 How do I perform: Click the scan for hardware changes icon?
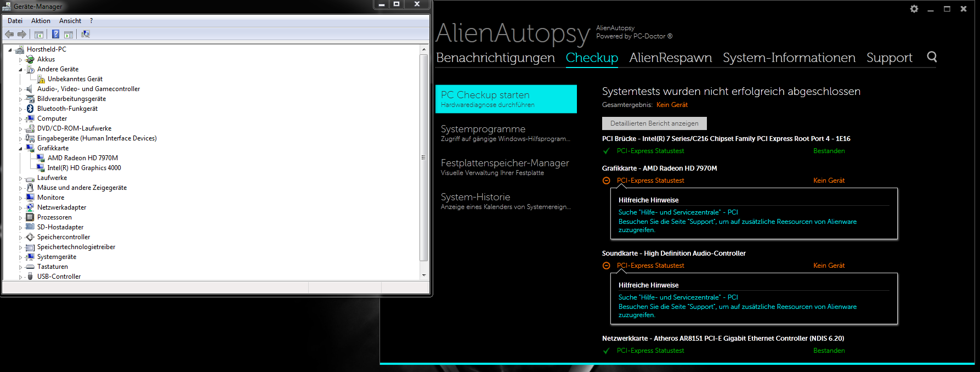coord(86,34)
